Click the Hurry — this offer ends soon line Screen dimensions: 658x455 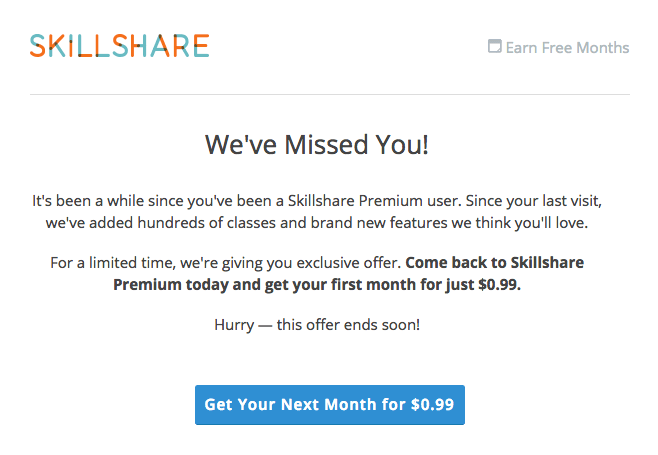317,325
